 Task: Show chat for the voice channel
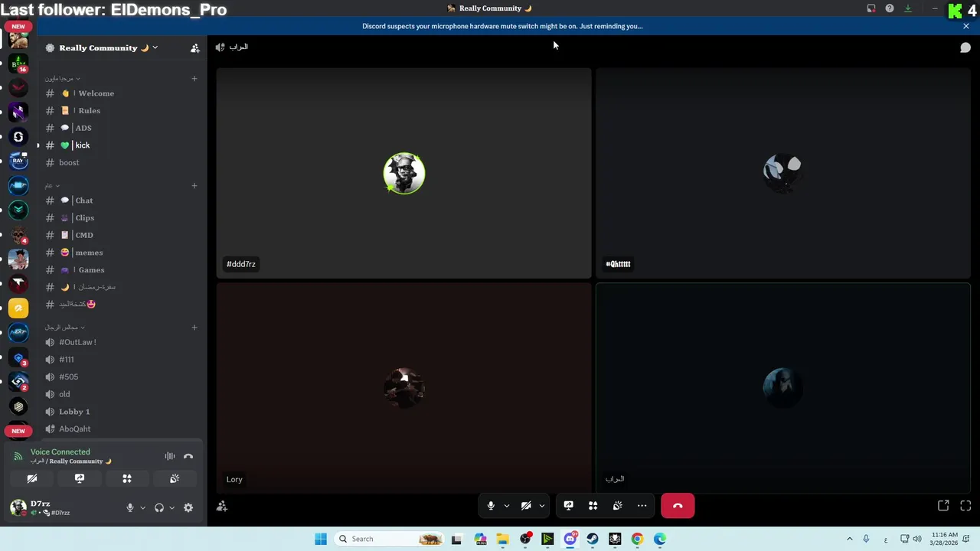(x=965, y=47)
